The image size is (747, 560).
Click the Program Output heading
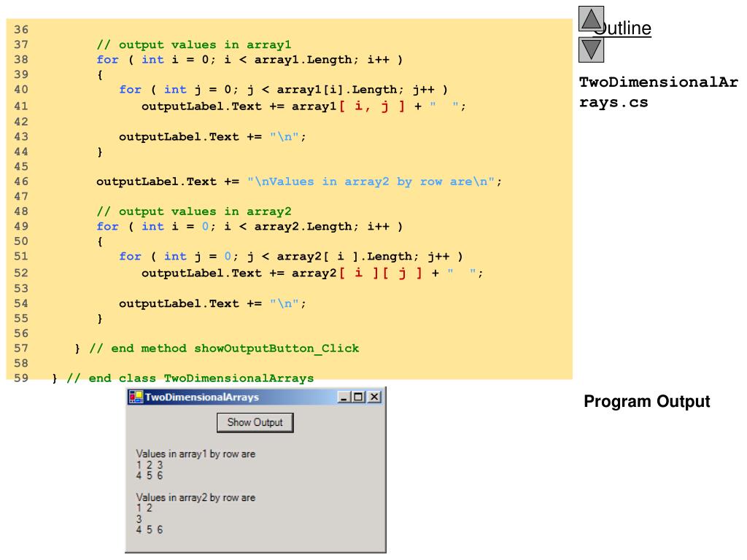tap(647, 402)
